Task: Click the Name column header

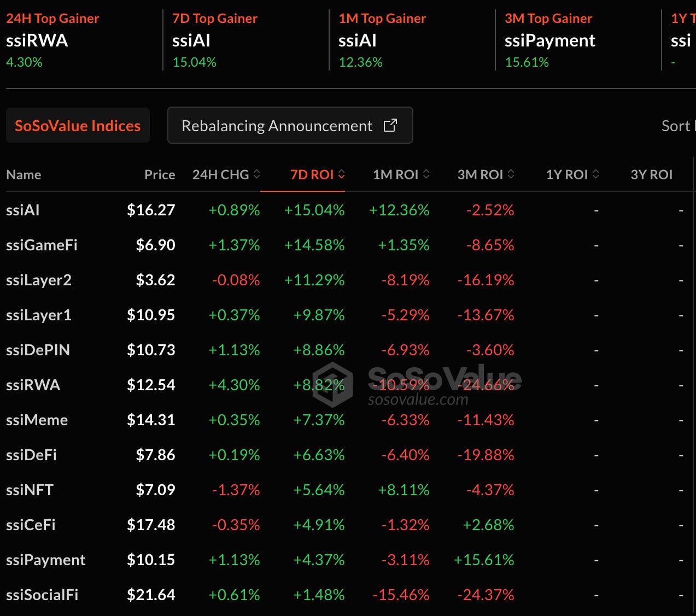Action: pyautogui.click(x=24, y=175)
